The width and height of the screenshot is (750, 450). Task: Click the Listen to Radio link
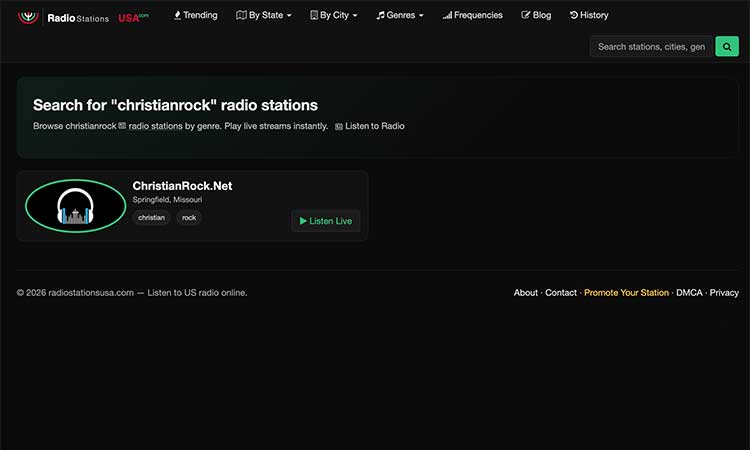(370, 126)
